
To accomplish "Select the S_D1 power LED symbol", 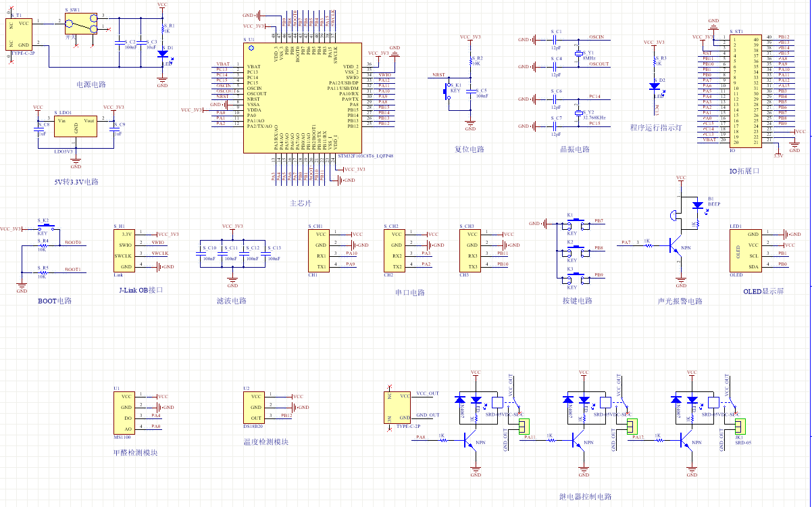I will click(x=162, y=55).
